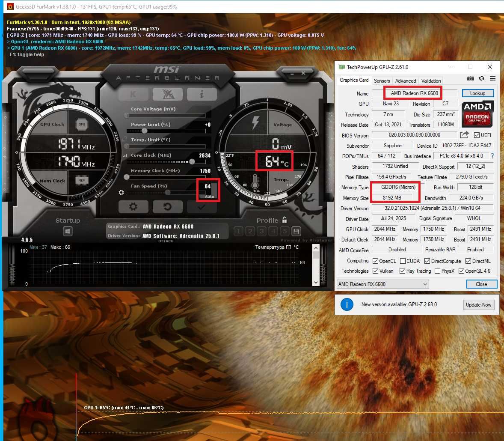Switch to GPU-Z Graphics Card tab

point(354,80)
